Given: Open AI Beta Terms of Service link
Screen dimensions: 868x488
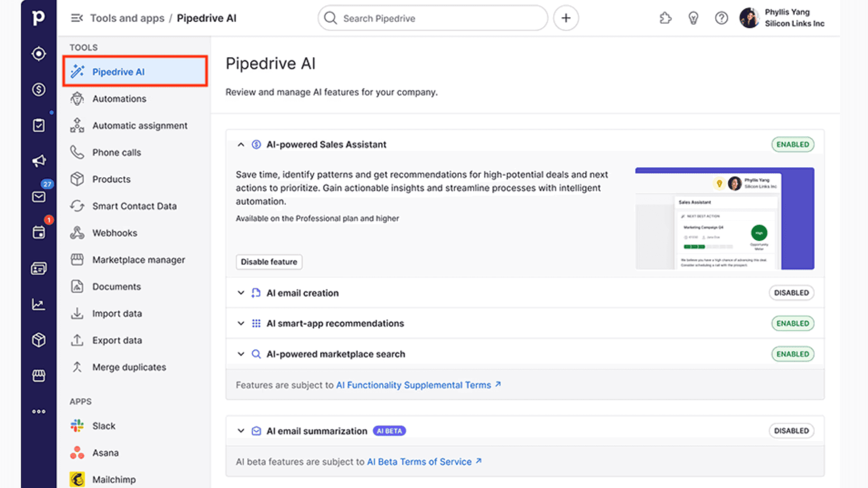Looking at the screenshot, I should pyautogui.click(x=424, y=462).
